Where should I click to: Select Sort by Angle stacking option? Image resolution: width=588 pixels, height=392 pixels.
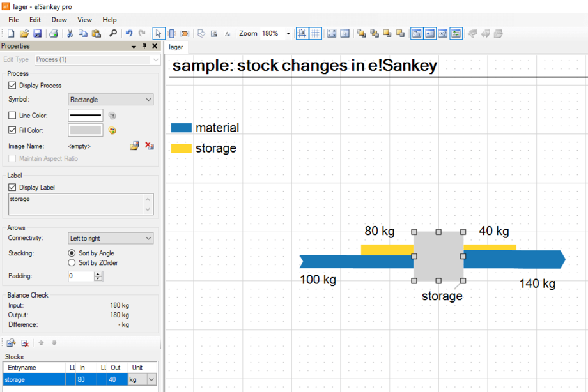[72, 253]
